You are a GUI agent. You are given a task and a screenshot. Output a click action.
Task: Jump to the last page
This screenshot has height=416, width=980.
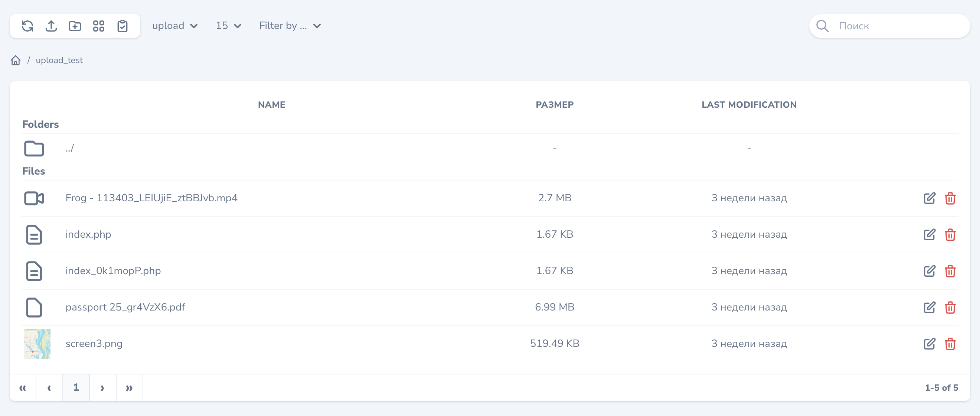tap(129, 387)
